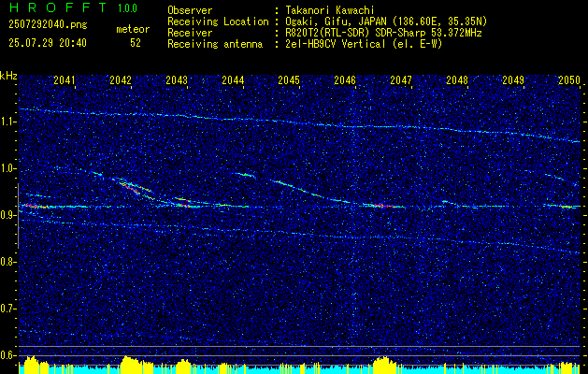Click the meteor count 52
Image resolution: width=588 pixels, height=374 pixels.
coord(136,43)
